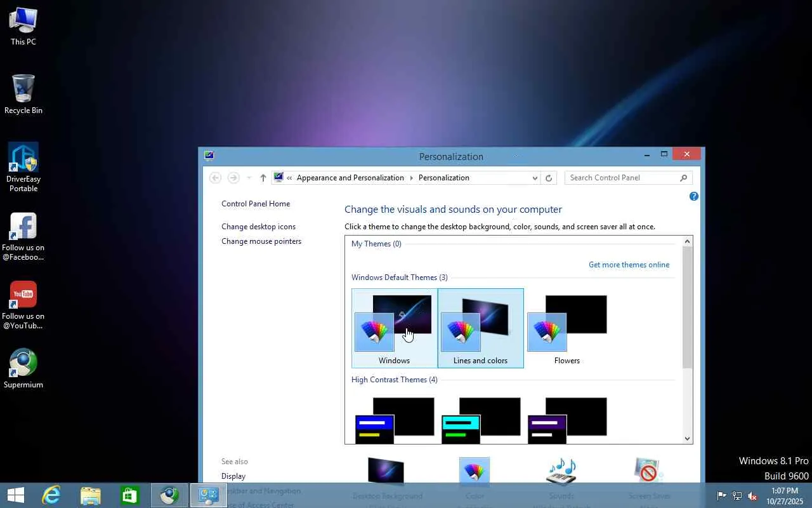Viewport: 812px width, 508px height.
Task: Refresh the Personalization address bar
Action: point(549,178)
